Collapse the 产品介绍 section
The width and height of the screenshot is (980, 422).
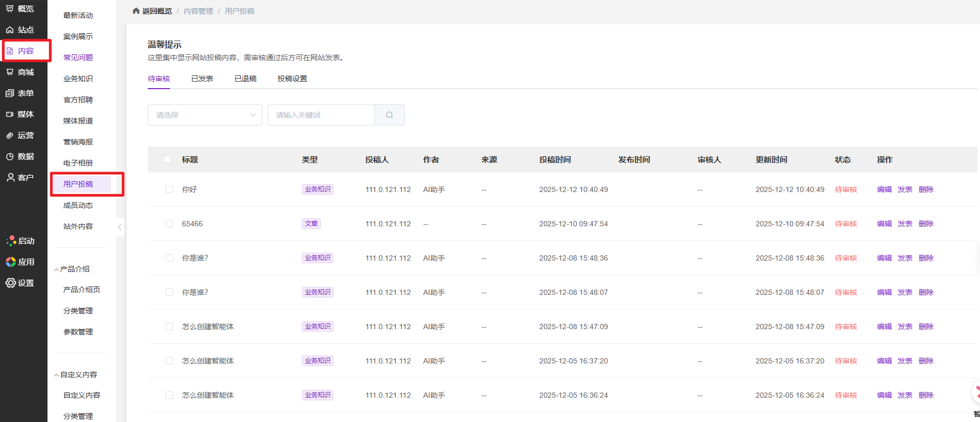coord(56,270)
